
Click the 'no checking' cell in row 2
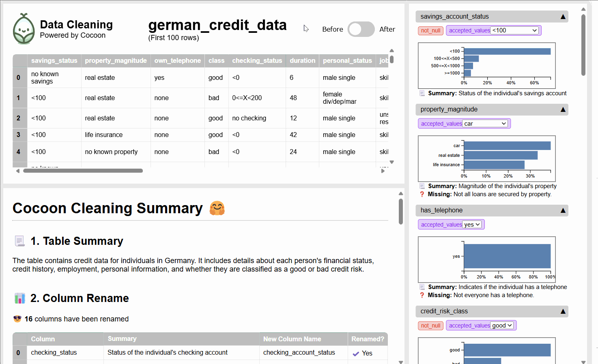[x=257, y=118]
